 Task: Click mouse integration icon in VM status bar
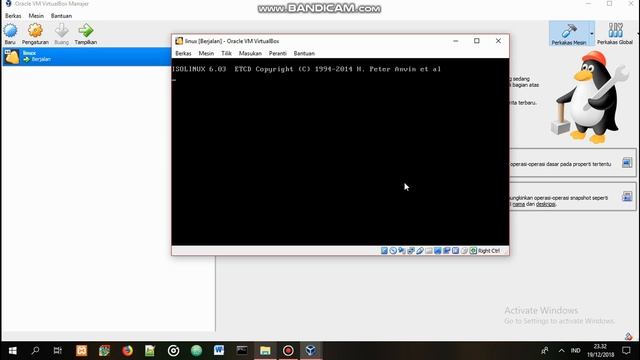pyautogui.click(x=464, y=251)
